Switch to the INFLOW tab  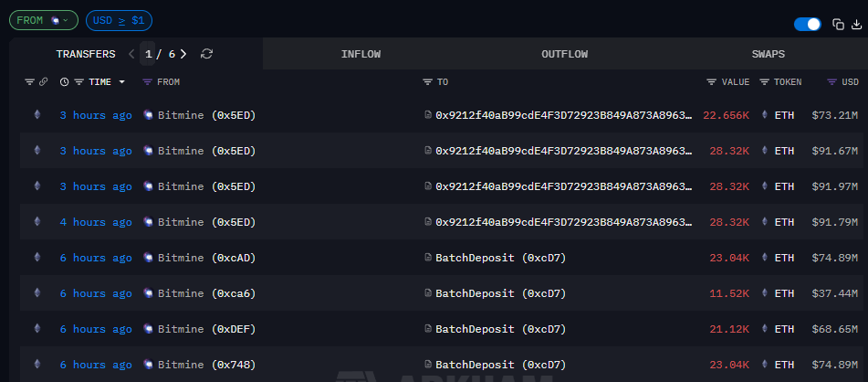[x=361, y=54]
